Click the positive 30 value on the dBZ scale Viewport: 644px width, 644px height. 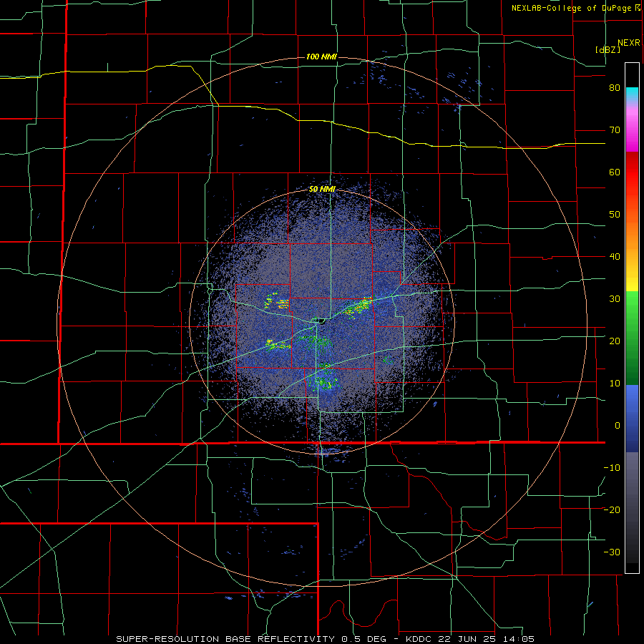coord(615,299)
